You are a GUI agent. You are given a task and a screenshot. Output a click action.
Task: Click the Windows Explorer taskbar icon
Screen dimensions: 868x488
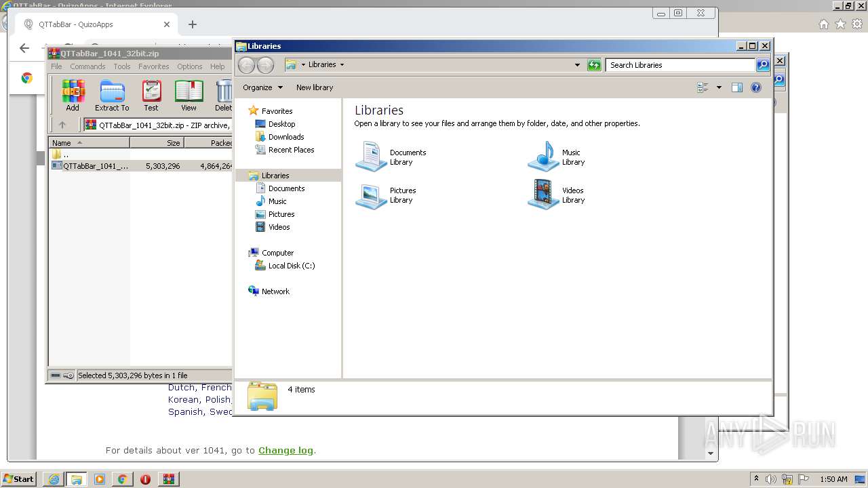(77, 479)
